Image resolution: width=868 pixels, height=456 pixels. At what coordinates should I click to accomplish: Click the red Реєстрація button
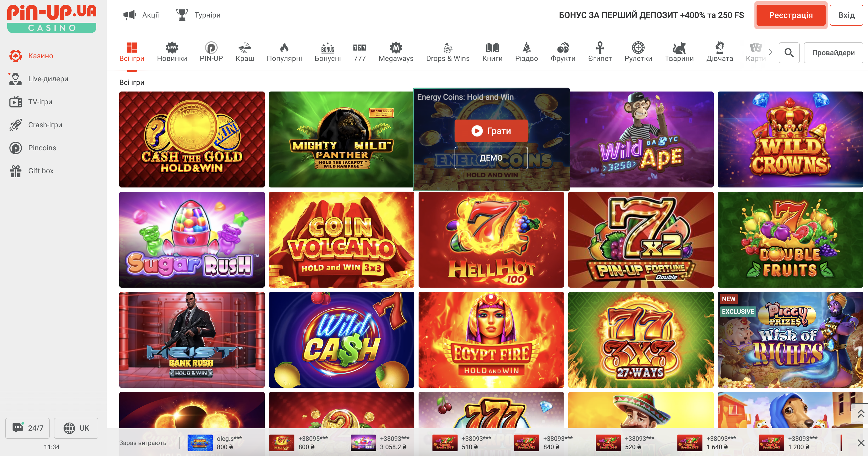[791, 15]
